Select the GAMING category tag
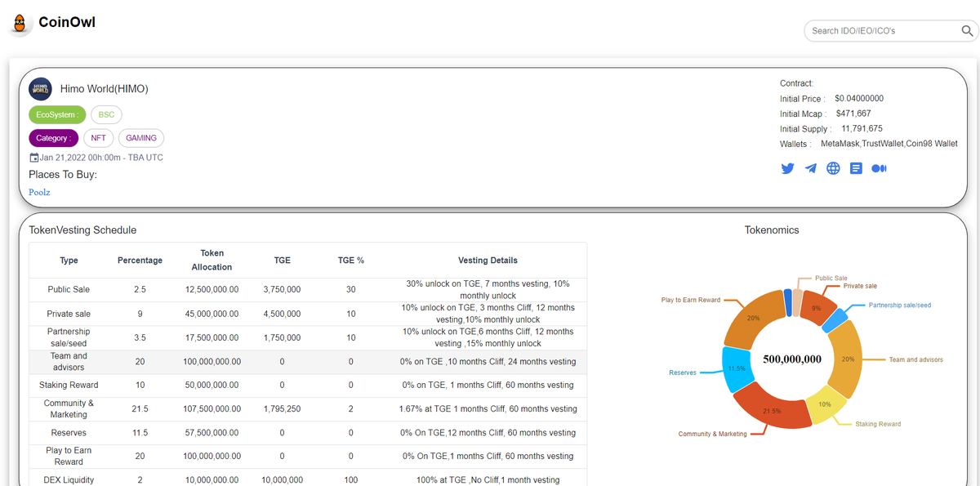This screenshot has height=486, width=980. pyautogui.click(x=141, y=138)
